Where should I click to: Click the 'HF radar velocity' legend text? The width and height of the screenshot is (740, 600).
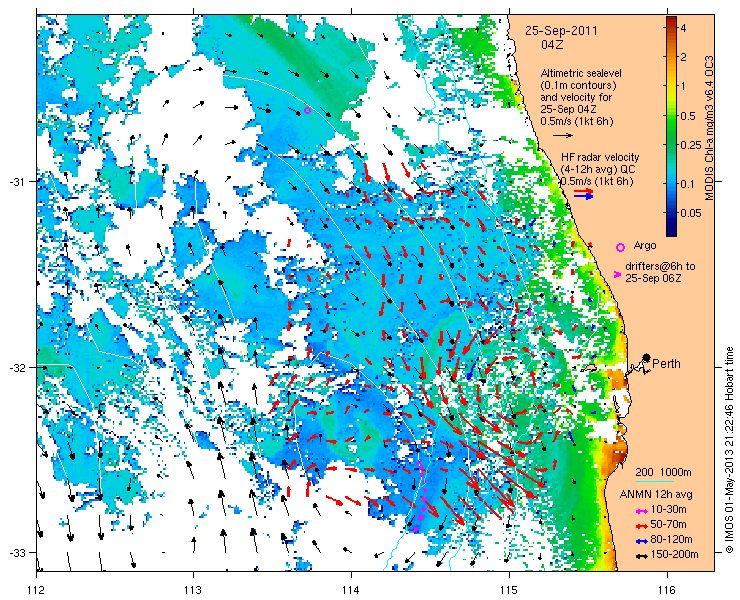600,157
